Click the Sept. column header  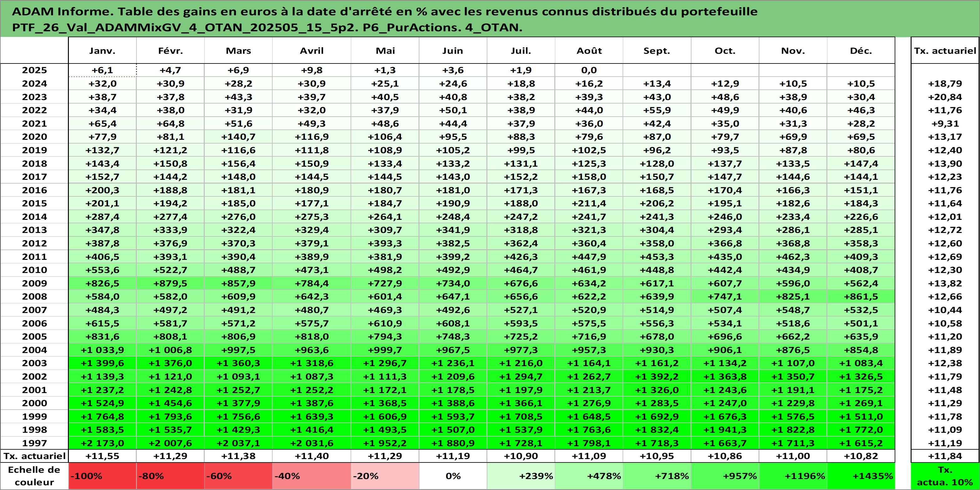pyautogui.click(x=657, y=51)
